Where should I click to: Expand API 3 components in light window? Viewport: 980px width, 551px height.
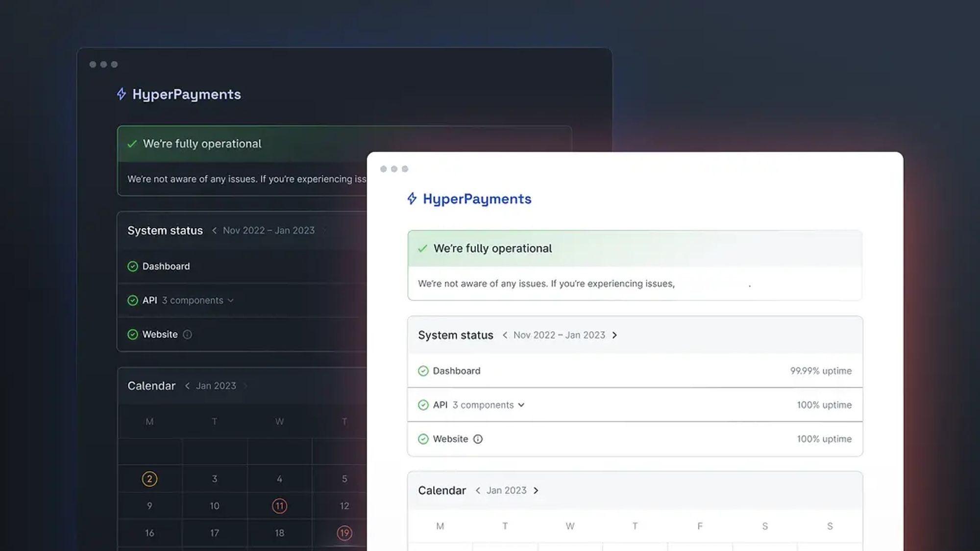[x=521, y=405]
